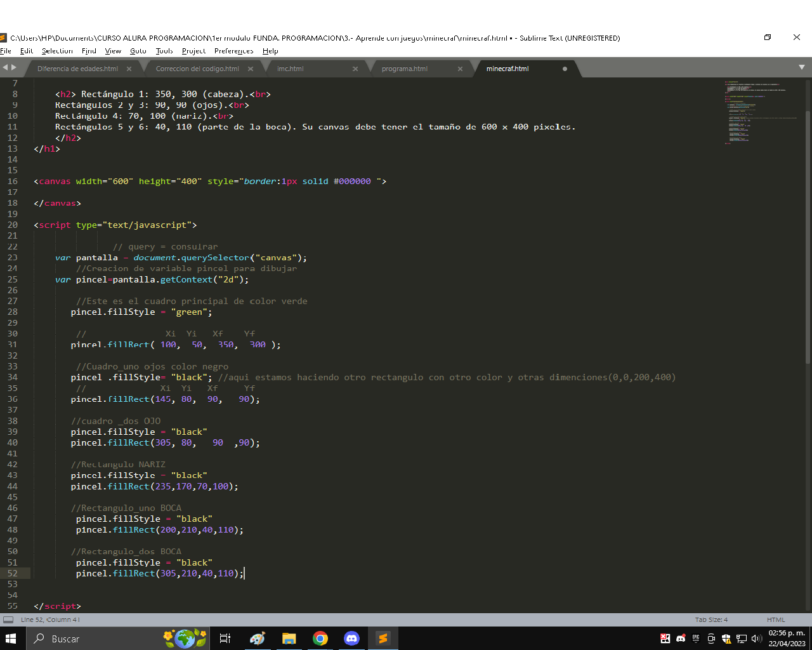Click the vertical editor scrollbar
Viewport: 812px width, 650px height.
coord(808,236)
